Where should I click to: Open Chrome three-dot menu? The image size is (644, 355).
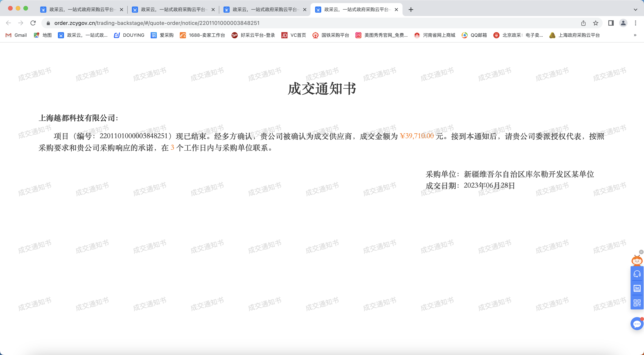[635, 23]
